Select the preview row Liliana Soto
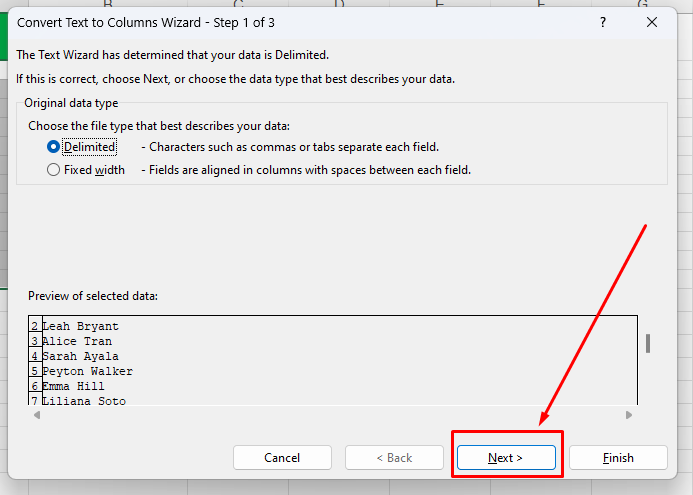 click(x=84, y=401)
